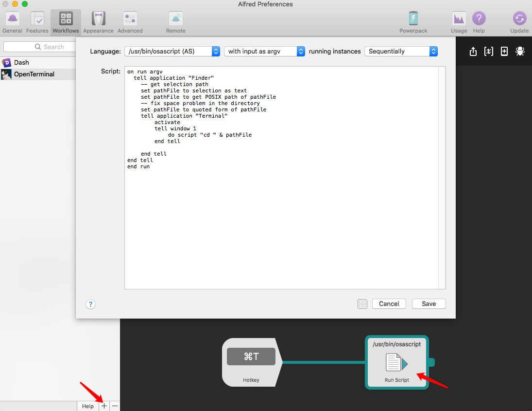The height and width of the screenshot is (411, 532).
Task: Click the 'tell application "Terminal"' script line
Action: [x=184, y=116]
